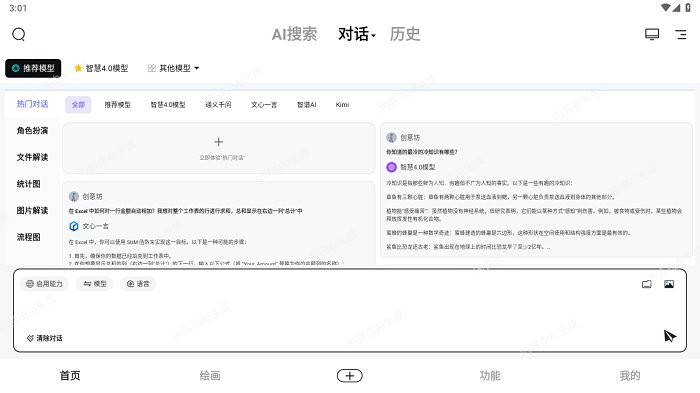Open the 文件解读 sidebar category
The image size is (700, 393).
pos(32,157)
